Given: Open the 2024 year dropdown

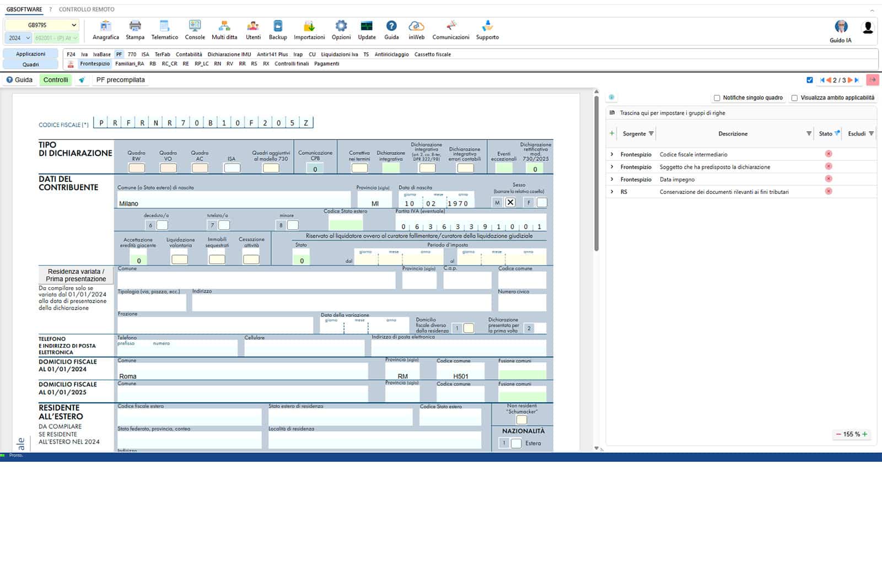Looking at the screenshot, I should click(19, 38).
